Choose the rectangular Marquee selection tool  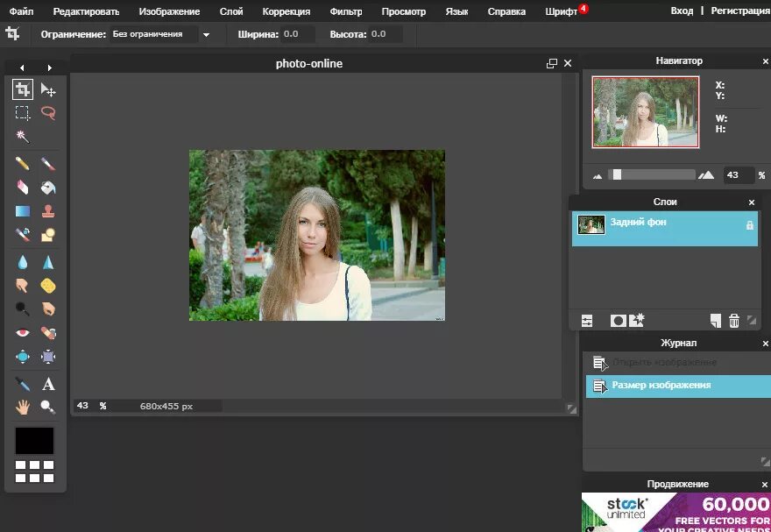pos(23,113)
